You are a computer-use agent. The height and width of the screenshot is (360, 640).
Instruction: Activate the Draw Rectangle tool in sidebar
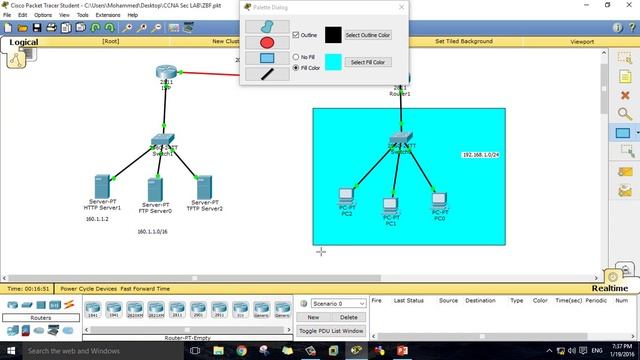623,133
